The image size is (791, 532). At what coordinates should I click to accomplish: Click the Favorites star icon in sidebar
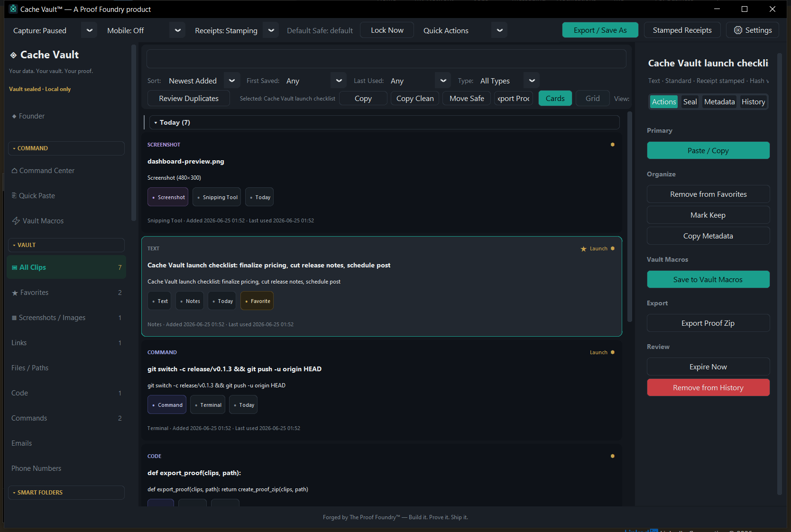click(15, 293)
